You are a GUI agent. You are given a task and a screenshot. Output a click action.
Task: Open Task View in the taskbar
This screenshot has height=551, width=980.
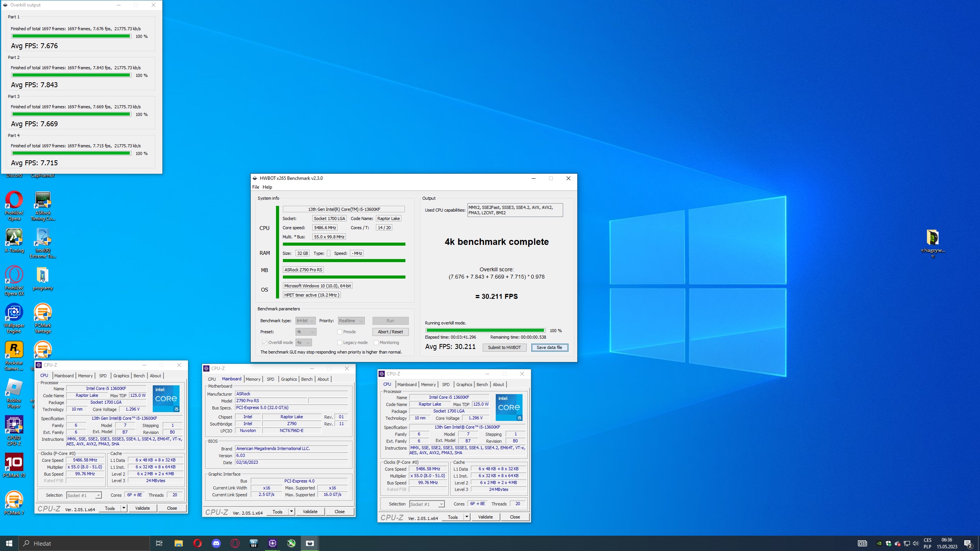[159, 543]
